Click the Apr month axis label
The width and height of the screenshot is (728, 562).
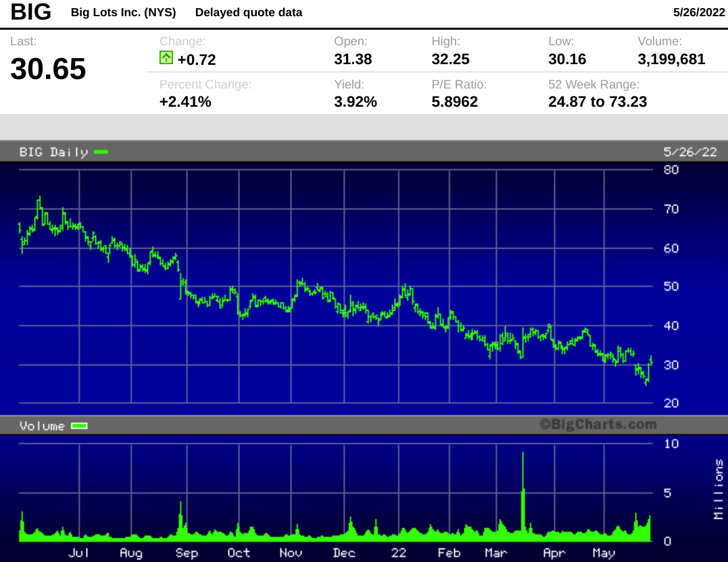[x=554, y=553]
